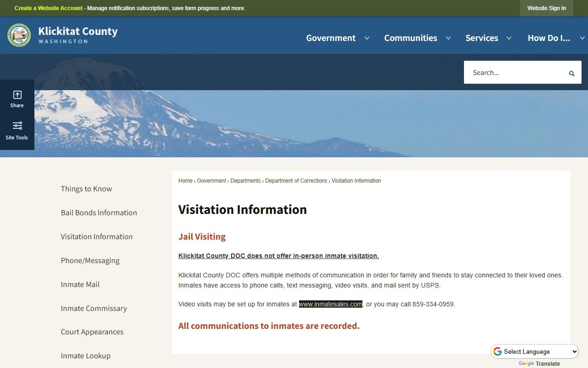Expand the Communities menu chevron
The height and width of the screenshot is (368, 588).
[448, 38]
